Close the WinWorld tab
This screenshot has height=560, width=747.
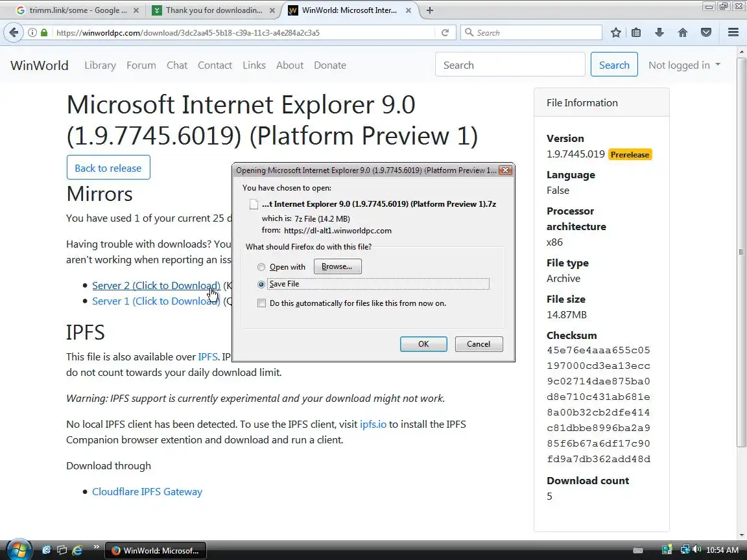(409, 10)
